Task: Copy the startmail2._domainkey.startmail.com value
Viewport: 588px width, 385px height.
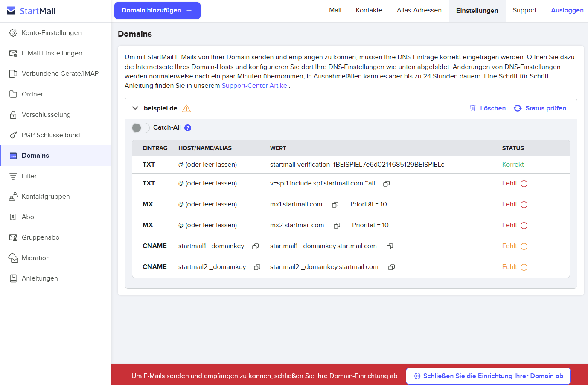Action: [391, 267]
